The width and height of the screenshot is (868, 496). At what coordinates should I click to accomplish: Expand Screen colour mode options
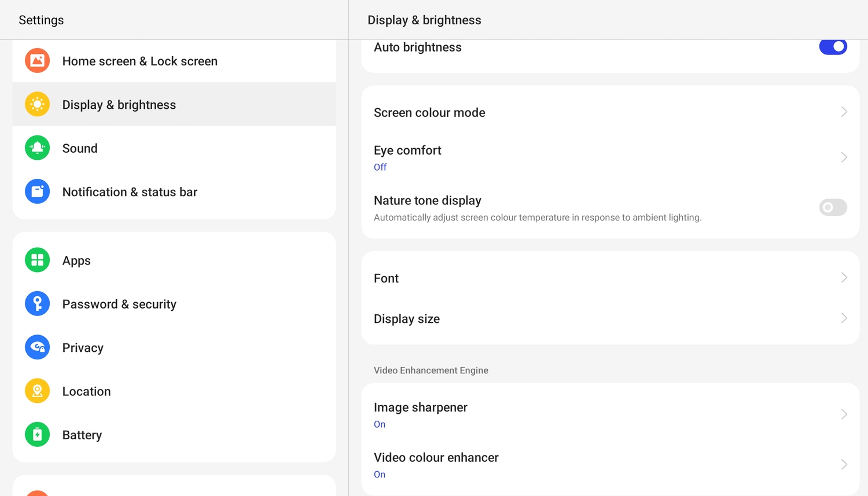pos(843,112)
